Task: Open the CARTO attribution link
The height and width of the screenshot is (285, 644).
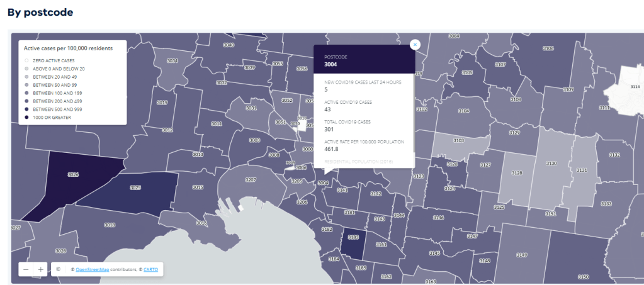Action: [x=150, y=269]
